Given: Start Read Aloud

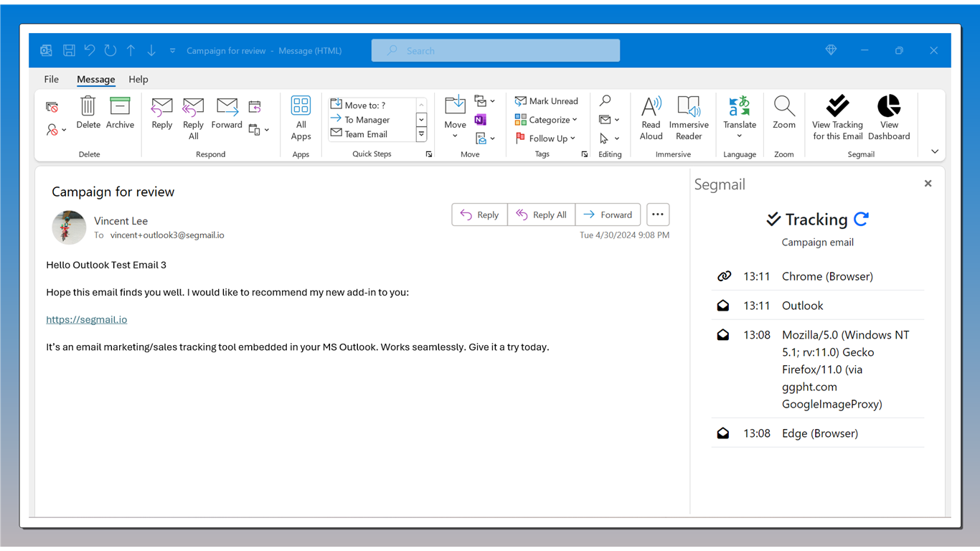Looking at the screenshot, I should click(x=651, y=118).
